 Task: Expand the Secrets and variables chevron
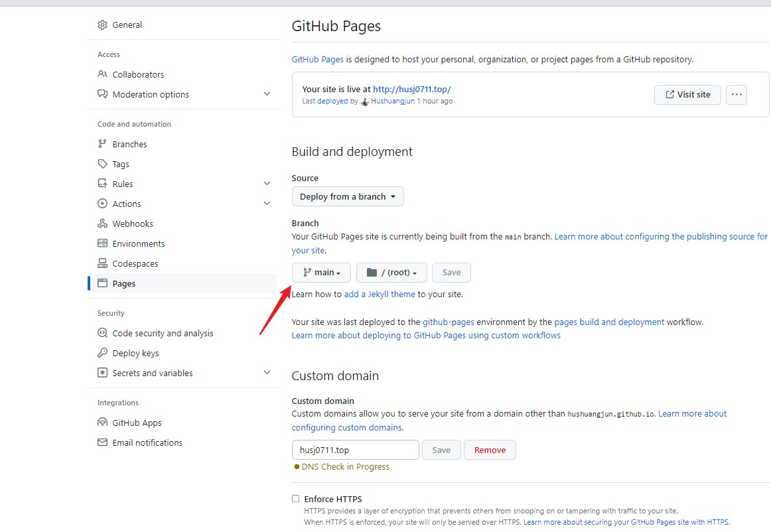(x=267, y=372)
